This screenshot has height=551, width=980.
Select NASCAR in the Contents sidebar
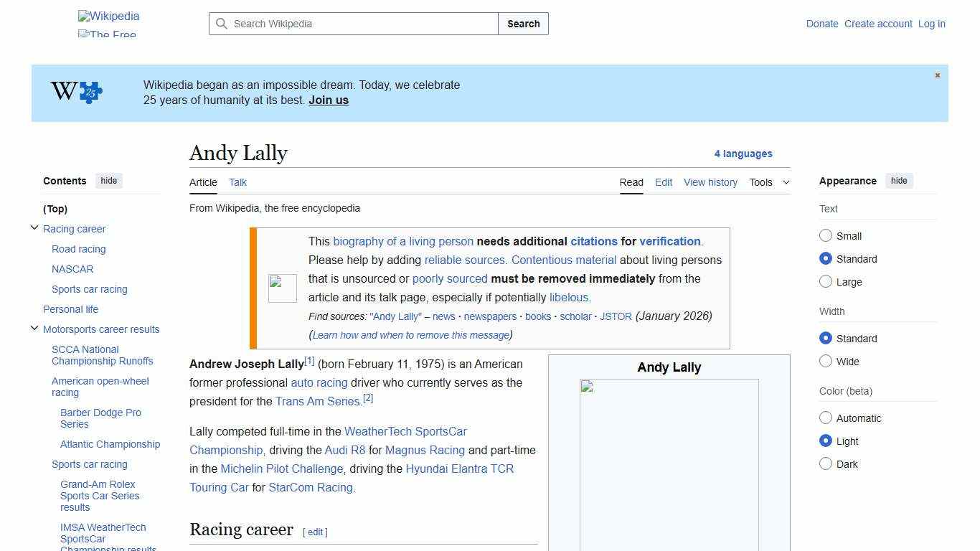[72, 269]
